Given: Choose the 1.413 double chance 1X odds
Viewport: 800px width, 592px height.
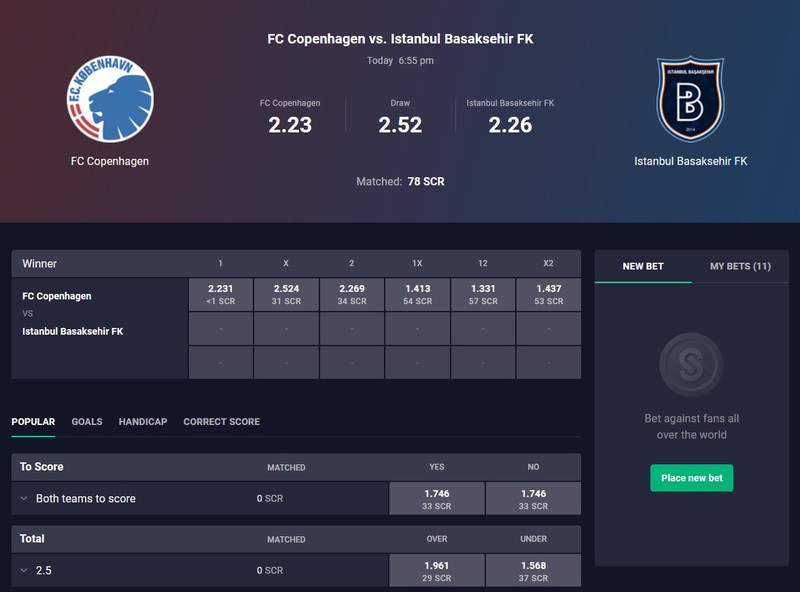Looking at the screenshot, I should pos(417,294).
